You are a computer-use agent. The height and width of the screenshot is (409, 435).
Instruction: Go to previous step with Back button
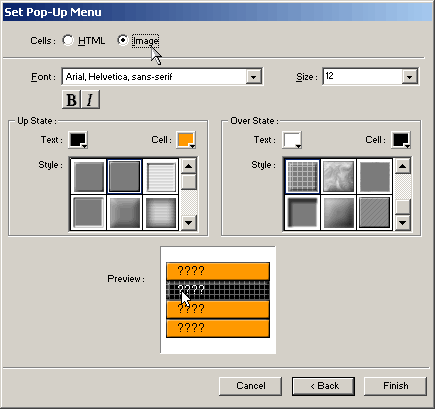point(324,386)
